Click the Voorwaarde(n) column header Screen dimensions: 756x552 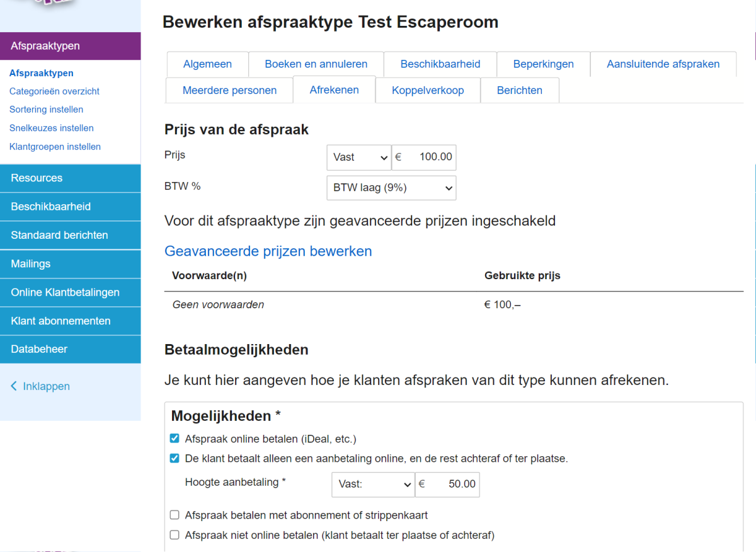[209, 275]
